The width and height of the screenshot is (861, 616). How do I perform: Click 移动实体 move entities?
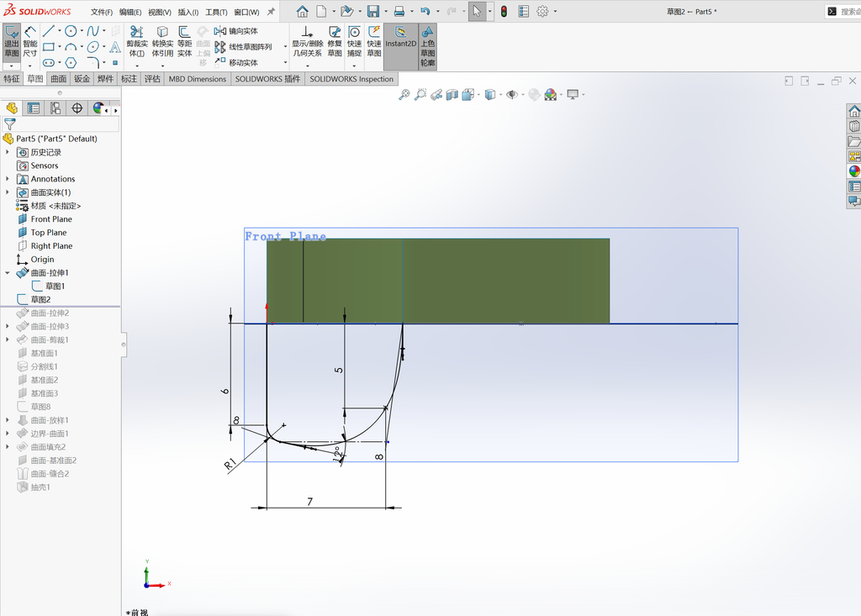click(236, 62)
